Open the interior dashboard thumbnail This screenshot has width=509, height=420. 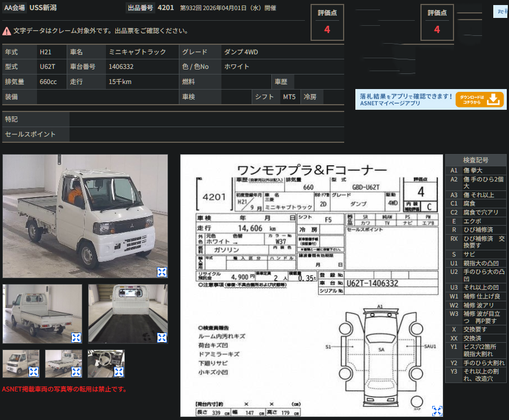[106, 363]
